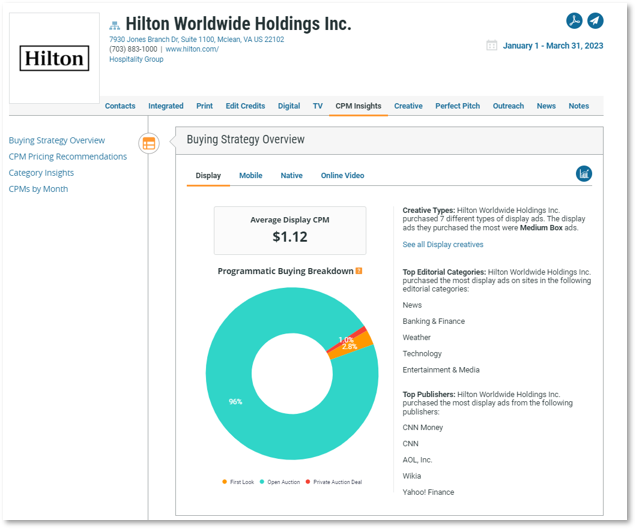Switch to the Integrated tab
Image resolution: width=636 pixels, height=529 pixels.
coord(166,106)
